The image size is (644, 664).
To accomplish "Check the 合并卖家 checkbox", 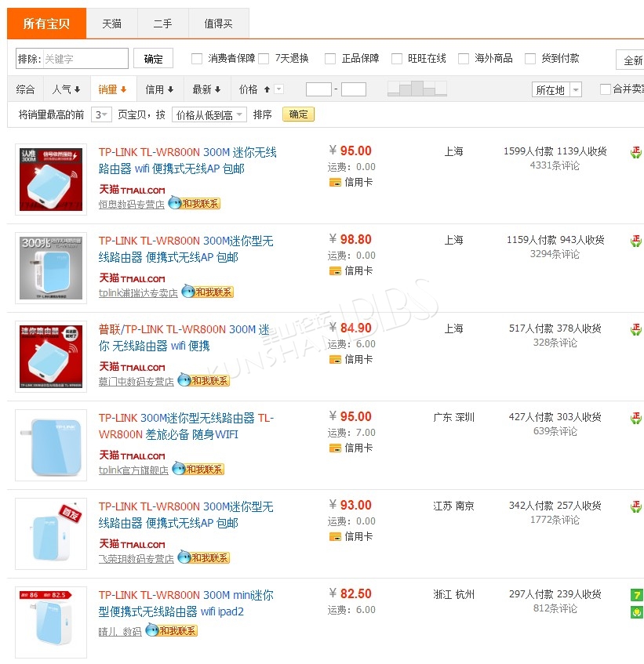I will pyautogui.click(x=606, y=89).
